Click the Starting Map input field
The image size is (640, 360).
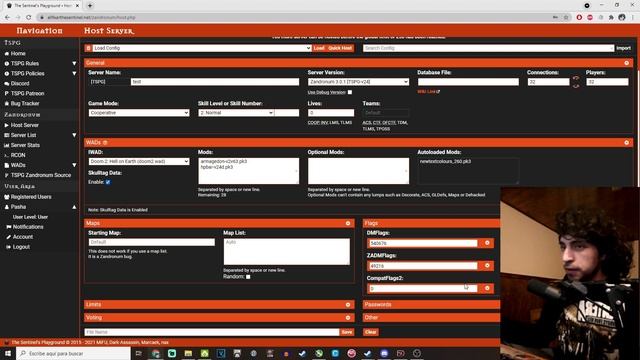pyautogui.click(x=151, y=242)
